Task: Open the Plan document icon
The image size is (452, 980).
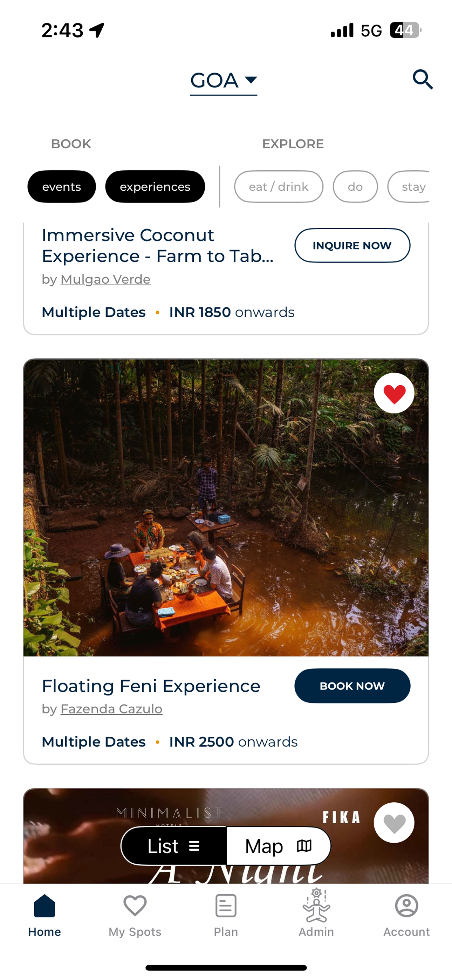Action: pos(226,905)
